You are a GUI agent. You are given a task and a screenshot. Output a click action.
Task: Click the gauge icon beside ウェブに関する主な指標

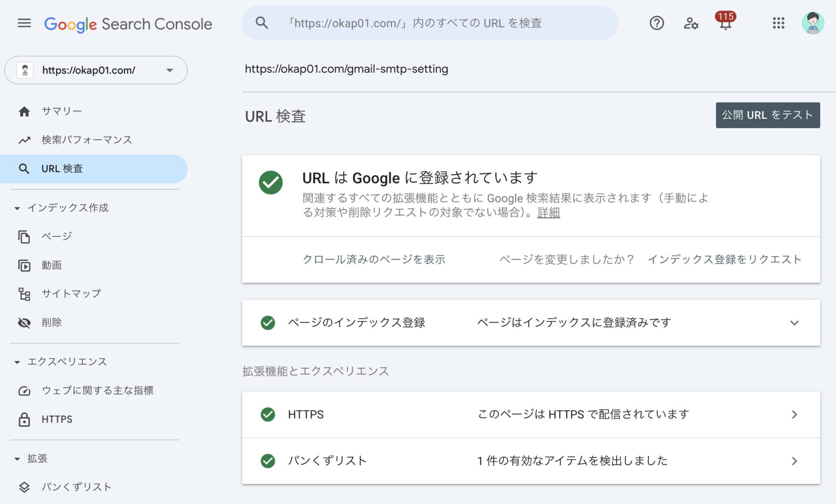(x=24, y=391)
